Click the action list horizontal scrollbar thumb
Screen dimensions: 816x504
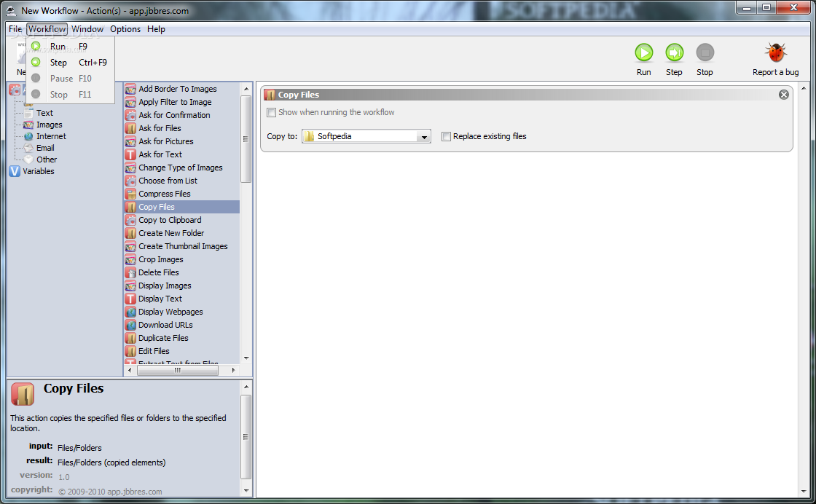click(178, 370)
